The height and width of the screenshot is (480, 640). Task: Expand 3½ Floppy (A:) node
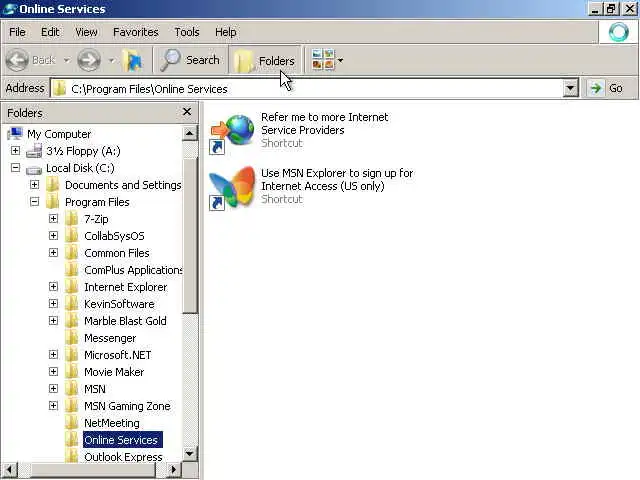click(16, 151)
